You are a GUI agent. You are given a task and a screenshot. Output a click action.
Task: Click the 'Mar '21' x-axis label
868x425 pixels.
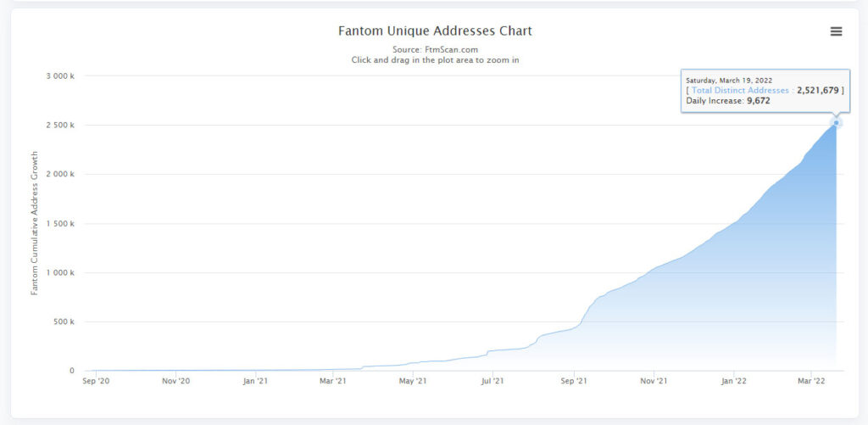coord(333,381)
